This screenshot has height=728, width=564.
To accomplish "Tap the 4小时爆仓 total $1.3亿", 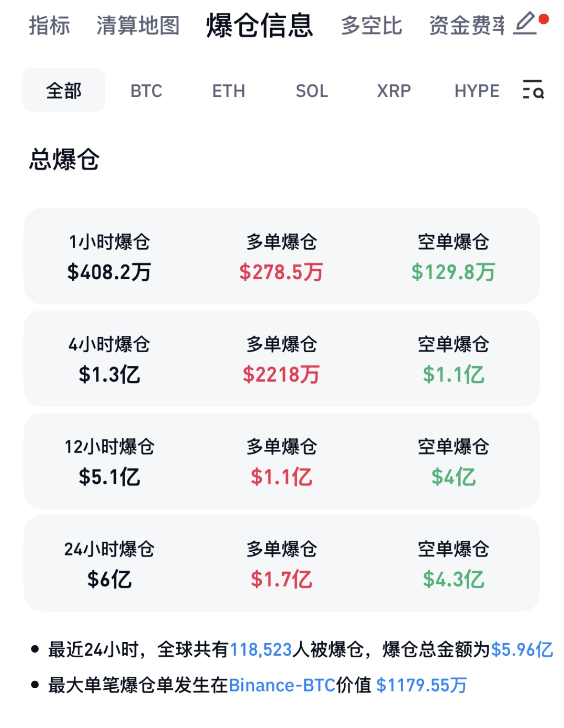I will click(109, 374).
